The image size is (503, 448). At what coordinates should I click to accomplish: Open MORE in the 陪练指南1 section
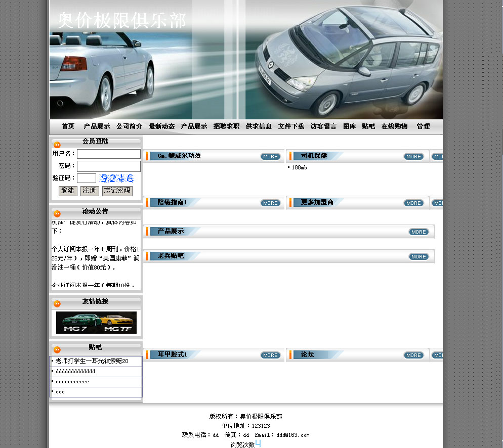270,203
